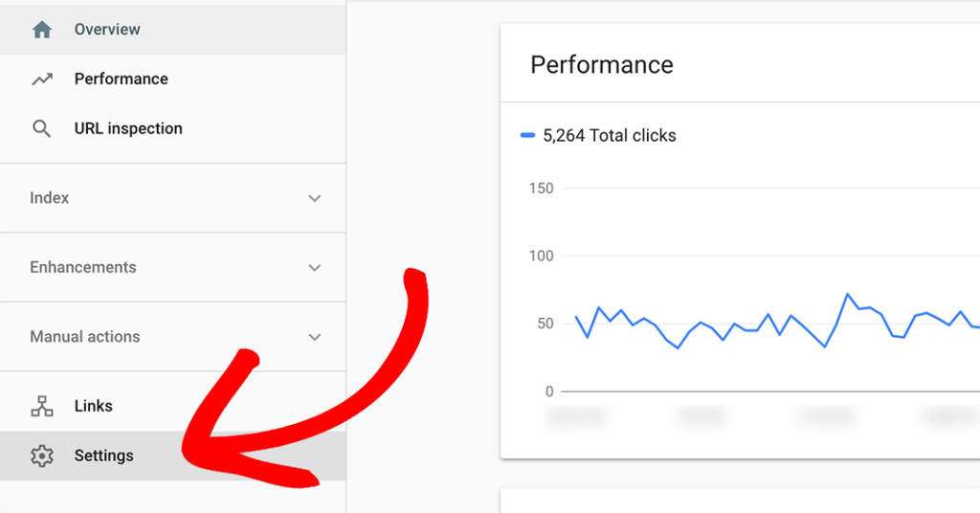Click the Settings gear icon
Image resolution: width=980 pixels, height=513 pixels.
point(41,456)
